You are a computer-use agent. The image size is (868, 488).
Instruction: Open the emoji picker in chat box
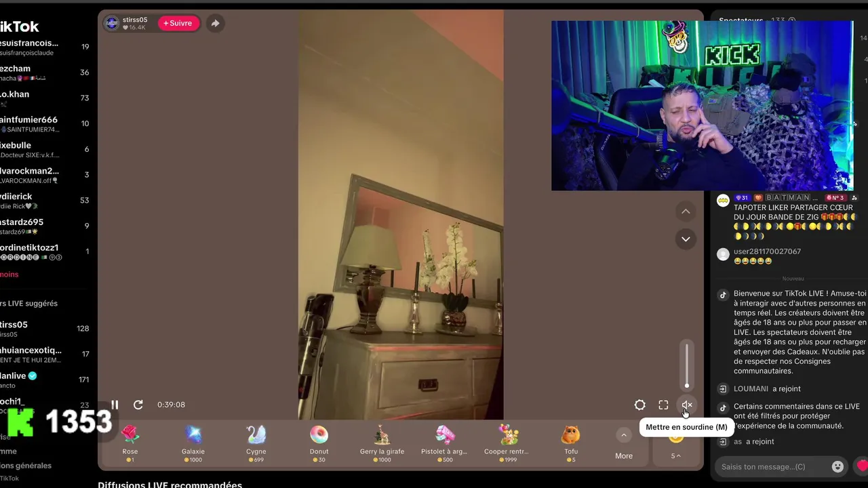coord(838,466)
